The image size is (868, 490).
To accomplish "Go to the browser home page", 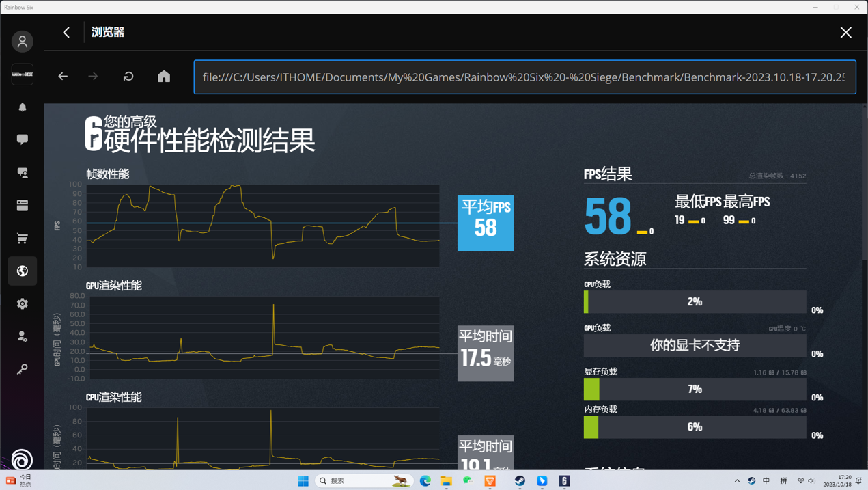I will coord(164,77).
